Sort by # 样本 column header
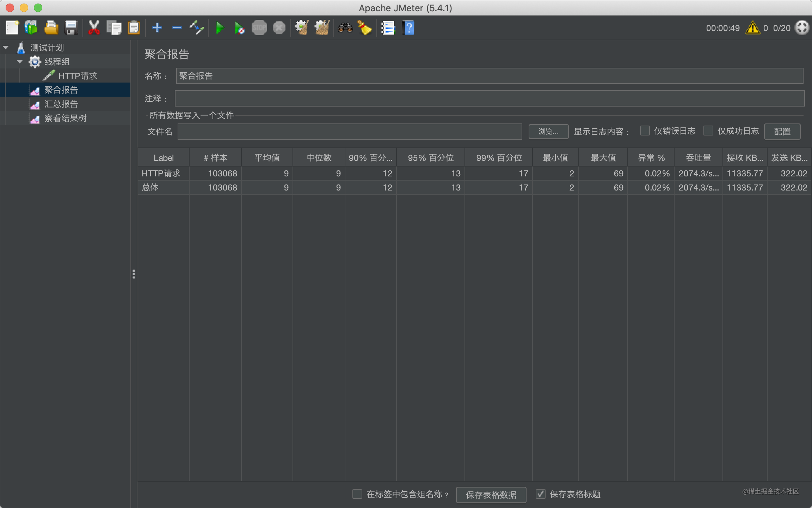812x508 pixels. [x=215, y=158]
